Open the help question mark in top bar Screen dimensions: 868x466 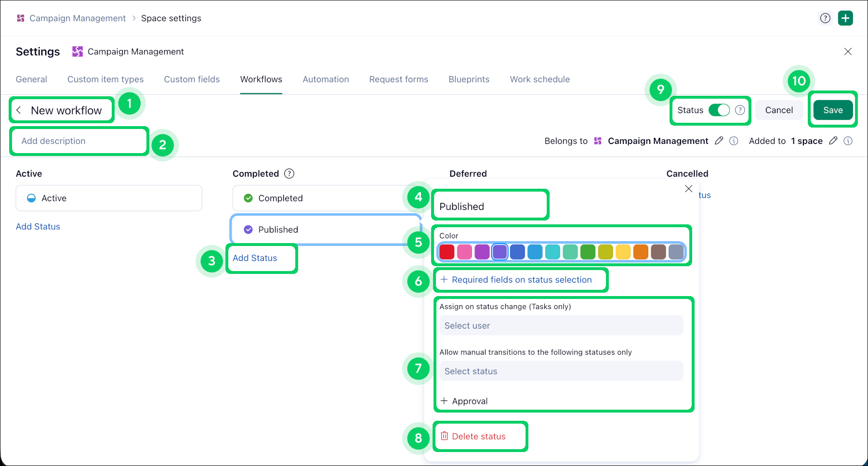tap(825, 18)
